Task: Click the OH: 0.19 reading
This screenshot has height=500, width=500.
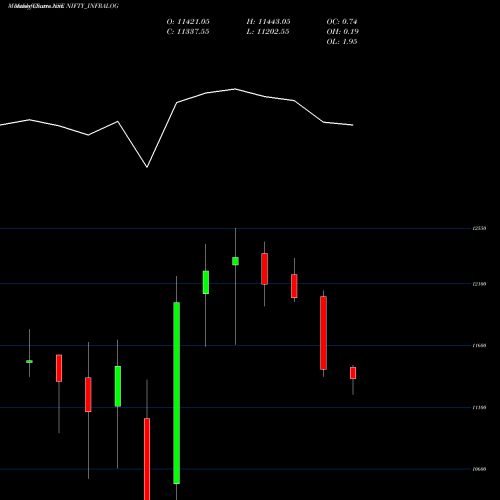Action: pos(342,32)
